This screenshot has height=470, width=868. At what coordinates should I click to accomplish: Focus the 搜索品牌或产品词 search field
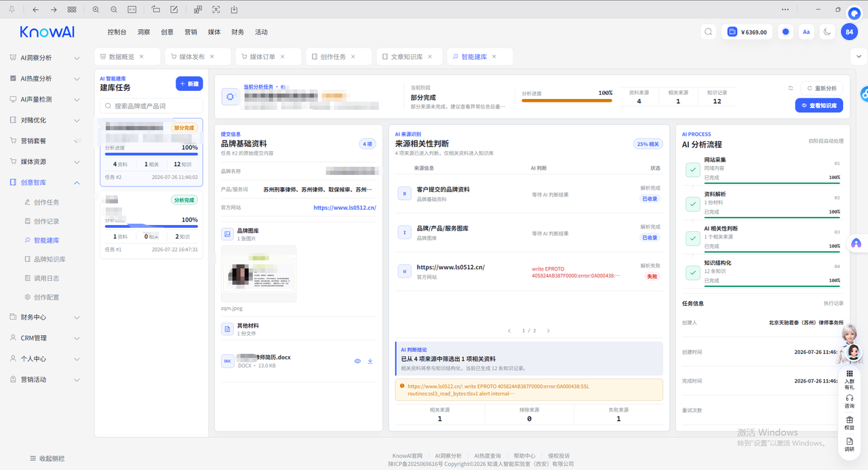[151, 106]
